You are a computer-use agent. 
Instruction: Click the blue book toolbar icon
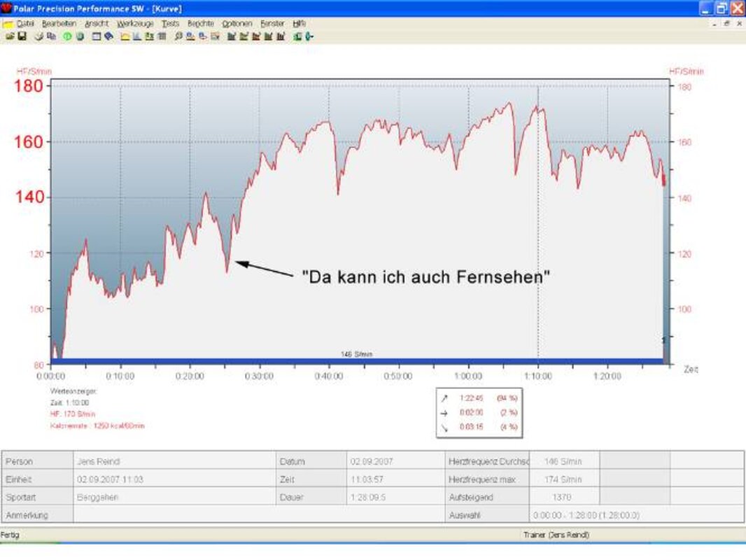pyautogui.click(x=109, y=36)
